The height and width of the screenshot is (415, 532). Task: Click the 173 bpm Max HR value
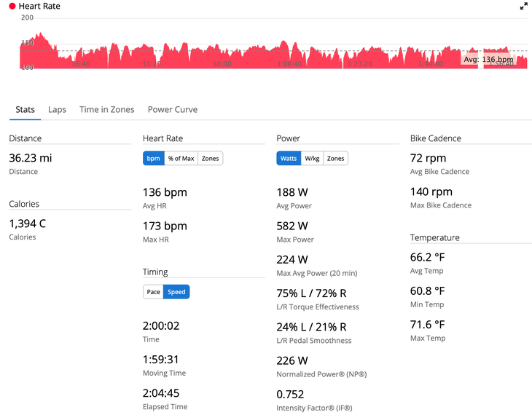(x=165, y=226)
